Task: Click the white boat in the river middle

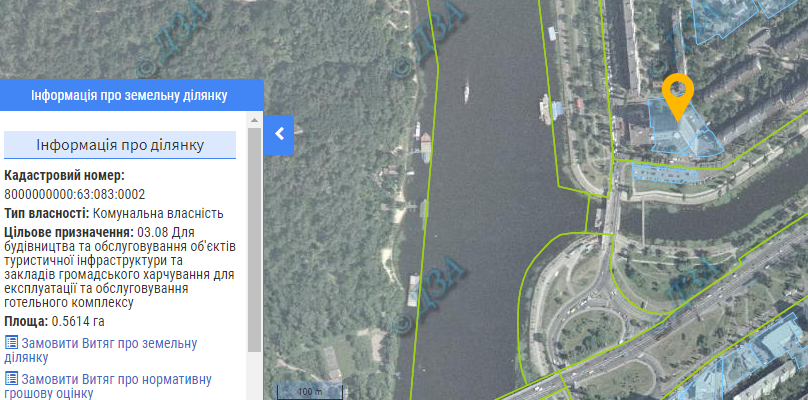Action: click(466, 91)
